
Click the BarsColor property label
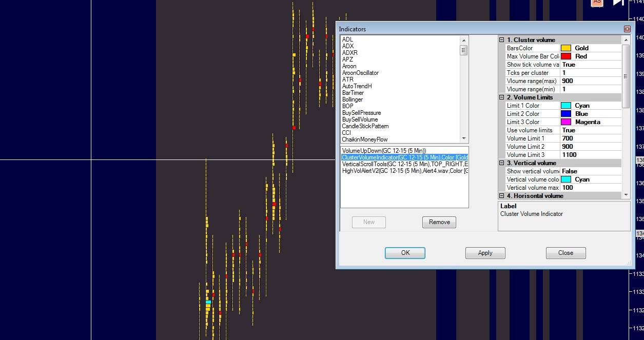coord(519,48)
